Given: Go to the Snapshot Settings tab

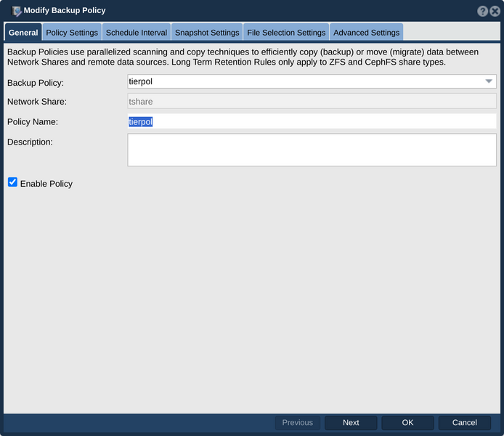Looking at the screenshot, I should (207, 33).
